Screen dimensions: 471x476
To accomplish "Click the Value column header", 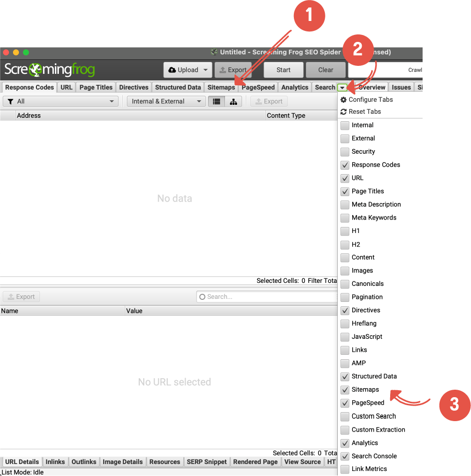I will coord(231,311).
